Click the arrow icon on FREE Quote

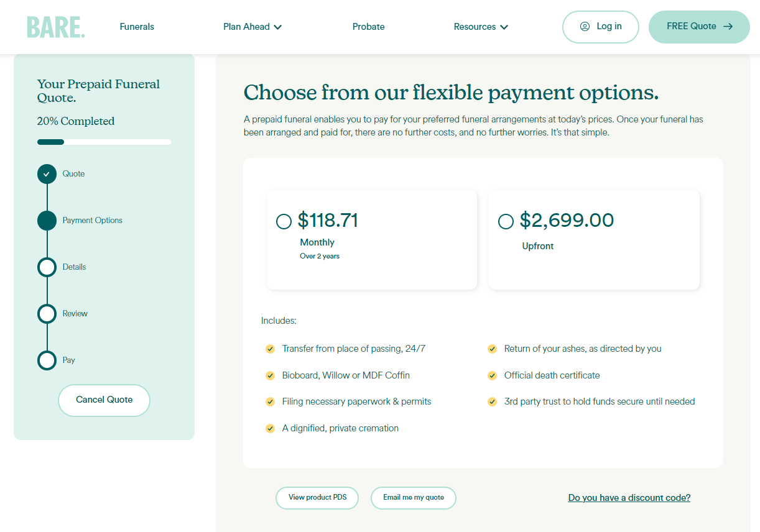point(728,27)
